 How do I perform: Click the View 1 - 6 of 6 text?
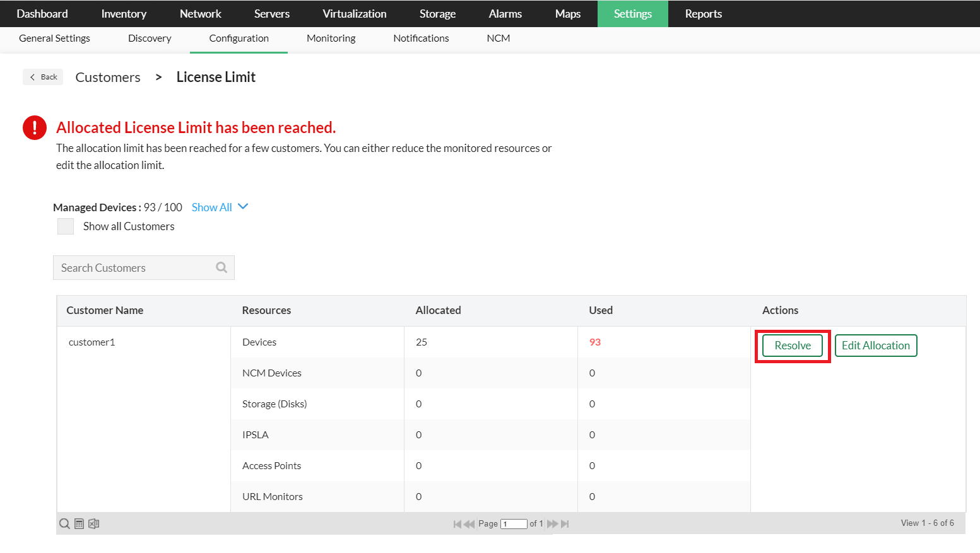[928, 523]
